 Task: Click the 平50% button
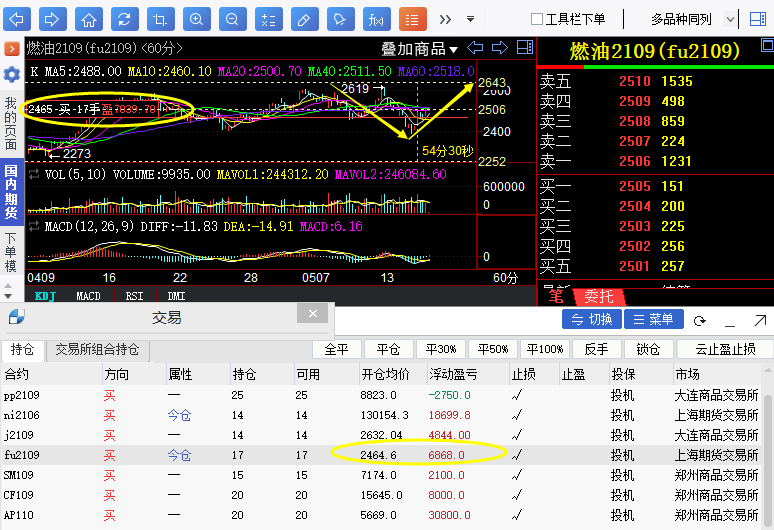coord(493,349)
